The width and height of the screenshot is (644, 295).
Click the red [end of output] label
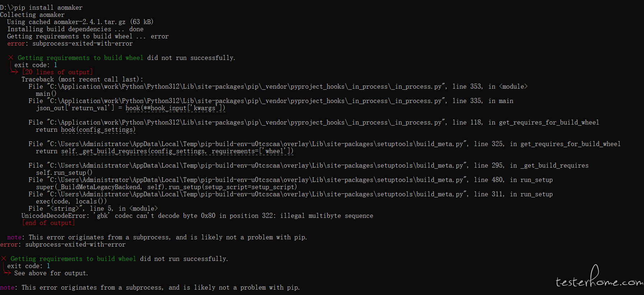(x=48, y=223)
